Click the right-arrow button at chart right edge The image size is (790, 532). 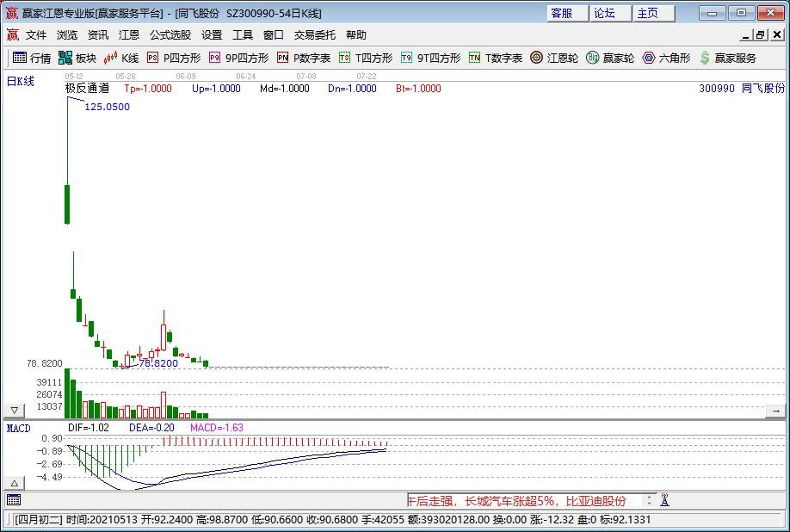[775, 411]
